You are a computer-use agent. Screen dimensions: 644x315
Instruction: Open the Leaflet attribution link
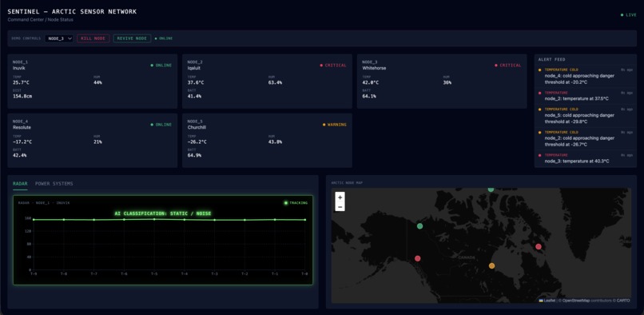pyautogui.click(x=547, y=300)
